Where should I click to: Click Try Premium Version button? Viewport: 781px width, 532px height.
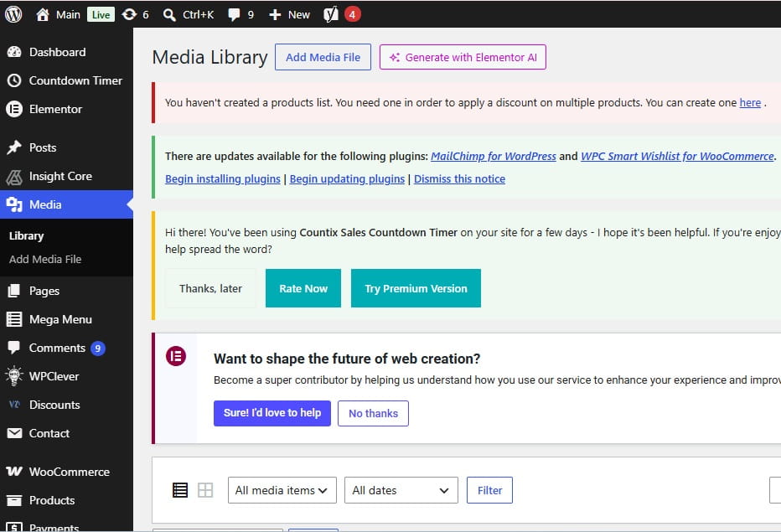tap(416, 288)
